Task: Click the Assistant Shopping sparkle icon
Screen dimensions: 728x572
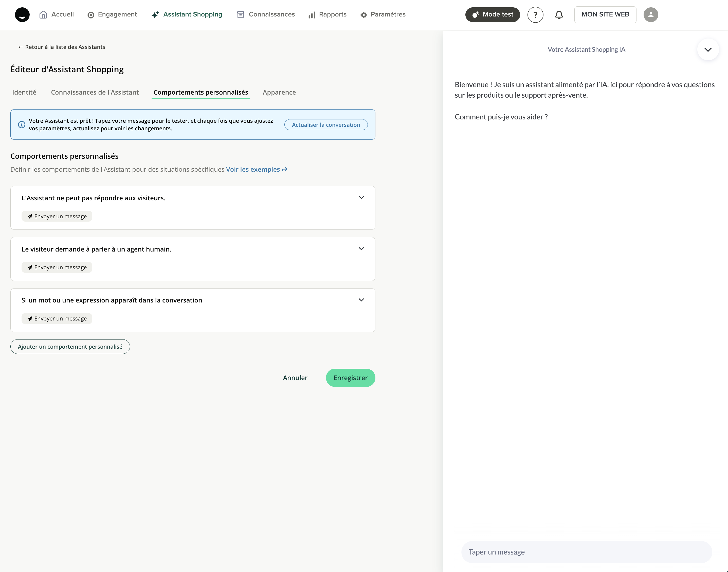Action: click(x=155, y=15)
